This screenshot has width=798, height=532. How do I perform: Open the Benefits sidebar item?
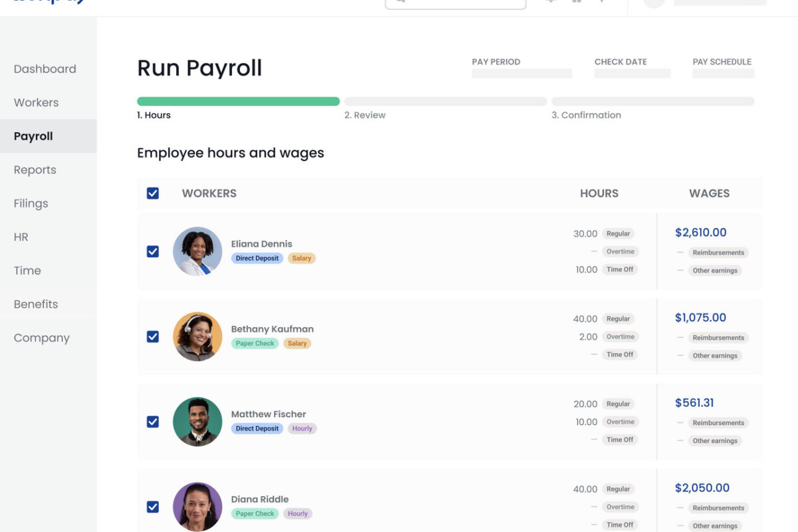(36, 304)
